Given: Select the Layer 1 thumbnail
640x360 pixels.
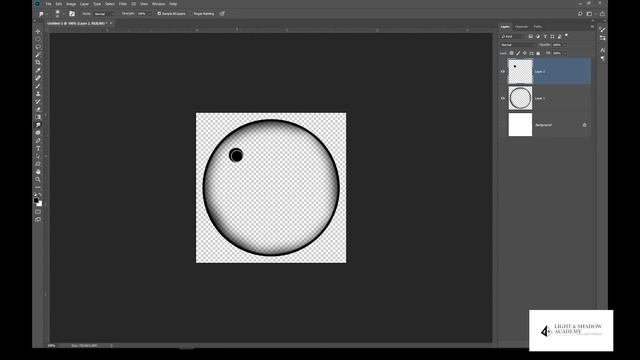Looking at the screenshot, I should click(x=520, y=98).
